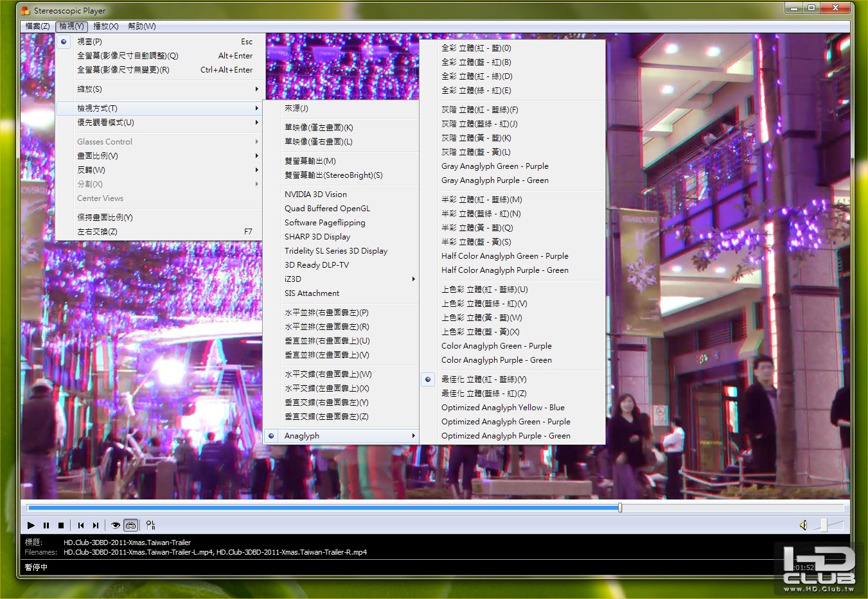Select 全彩 立體(紅 - 綠)(D)

pyautogui.click(x=513, y=76)
